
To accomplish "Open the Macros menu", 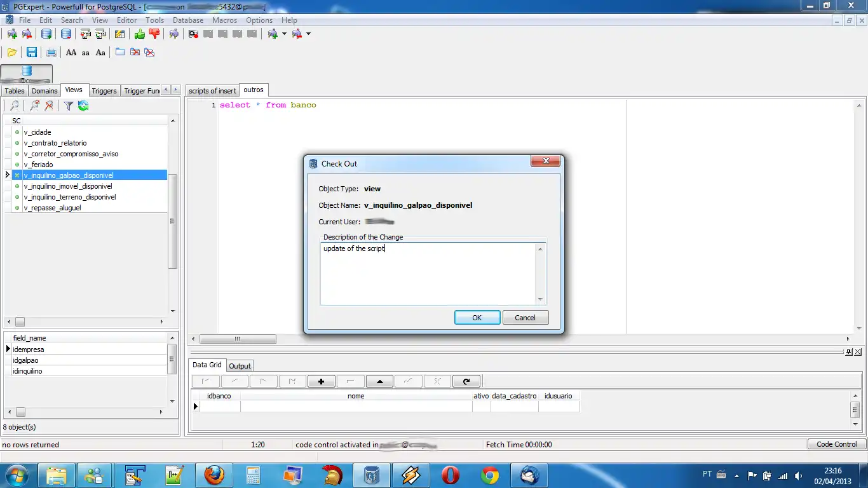I will [x=224, y=20].
